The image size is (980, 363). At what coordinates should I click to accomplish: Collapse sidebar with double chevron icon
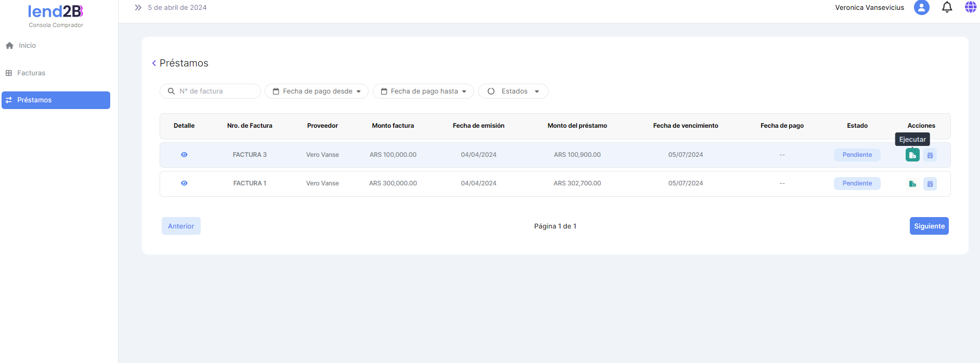tap(138, 7)
